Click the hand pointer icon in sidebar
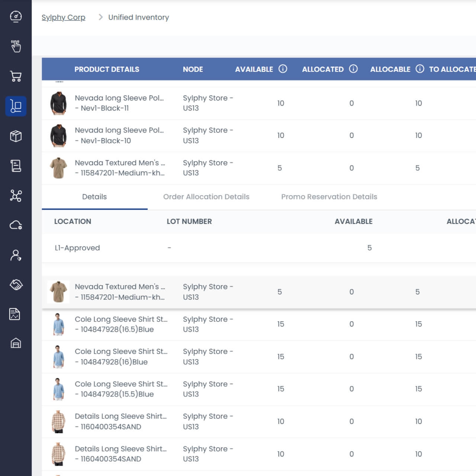 pyautogui.click(x=16, y=46)
